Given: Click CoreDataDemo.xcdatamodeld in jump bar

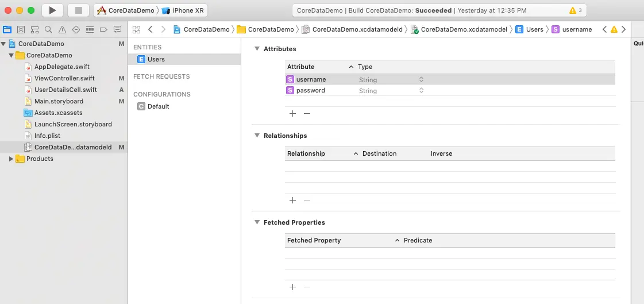Looking at the screenshot, I should 352,29.
